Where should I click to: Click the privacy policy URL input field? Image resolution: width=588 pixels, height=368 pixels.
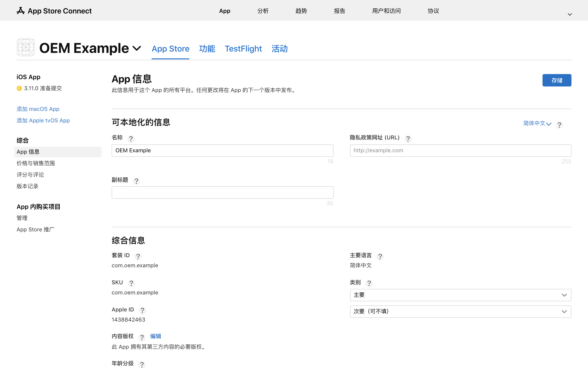(x=461, y=151)
